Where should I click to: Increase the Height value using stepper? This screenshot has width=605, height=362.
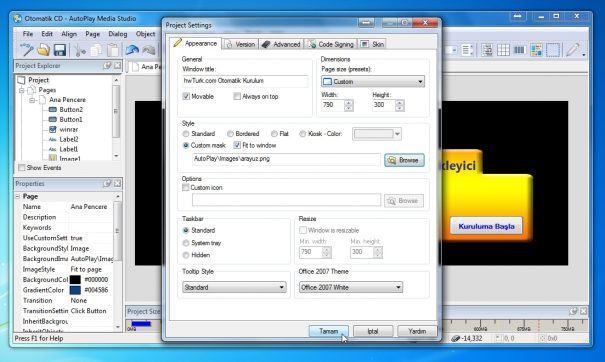(400, 102)
